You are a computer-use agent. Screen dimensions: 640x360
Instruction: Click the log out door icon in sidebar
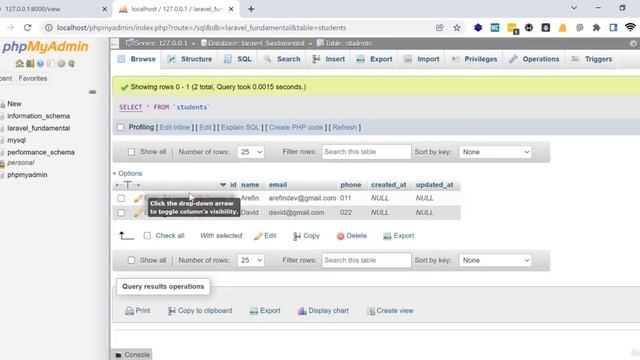30,63
